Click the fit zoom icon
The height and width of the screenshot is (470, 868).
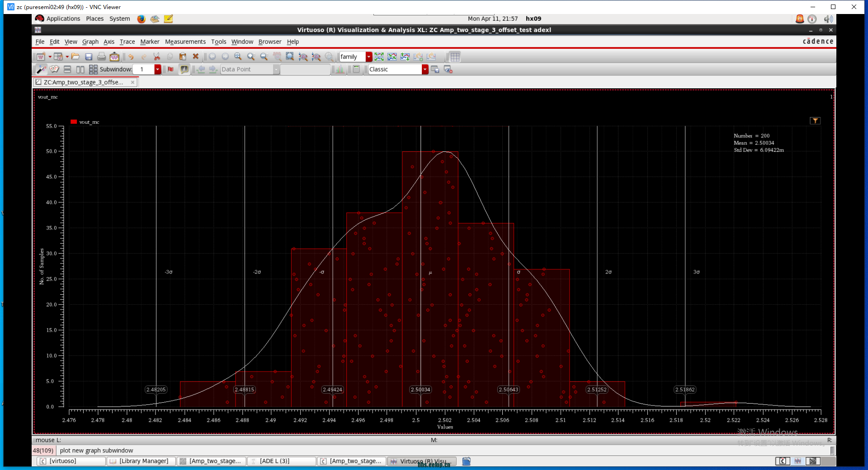coord(290,56)
